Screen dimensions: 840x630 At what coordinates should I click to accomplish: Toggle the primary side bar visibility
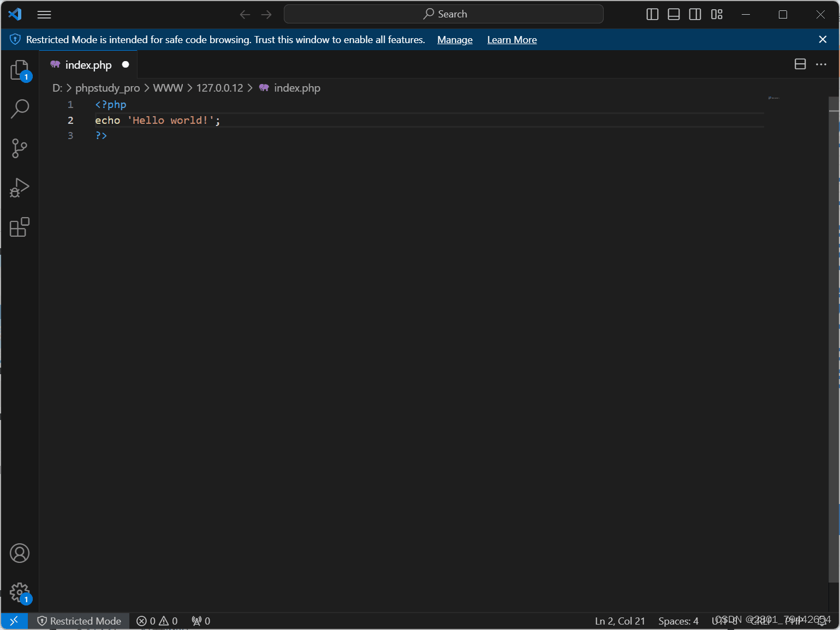(x=652, y=14)
